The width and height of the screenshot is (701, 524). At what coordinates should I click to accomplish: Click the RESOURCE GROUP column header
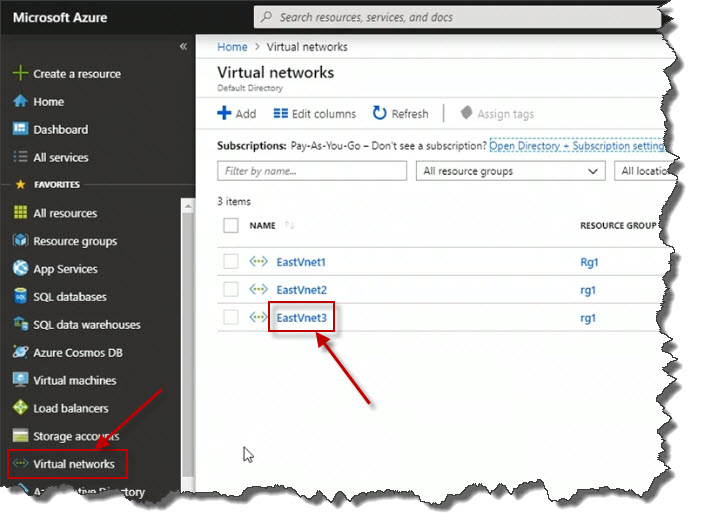pos(618,225)
